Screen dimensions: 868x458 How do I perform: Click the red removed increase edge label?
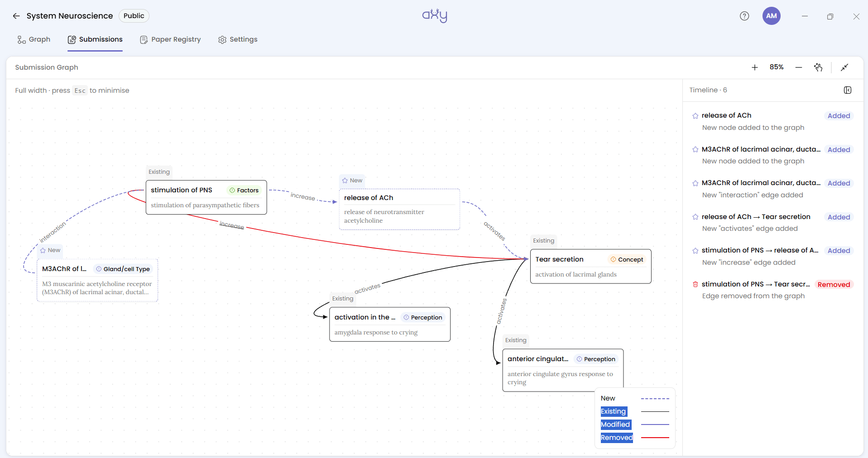[x=232, y=225]
